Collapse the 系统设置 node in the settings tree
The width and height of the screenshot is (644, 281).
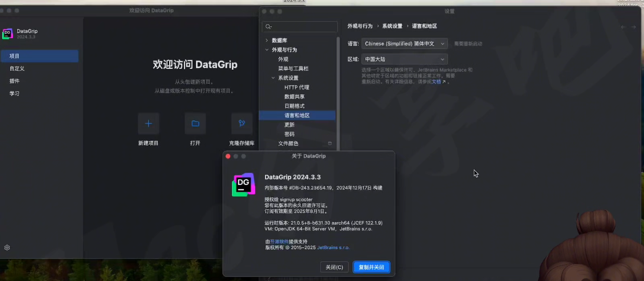[273, 78]
